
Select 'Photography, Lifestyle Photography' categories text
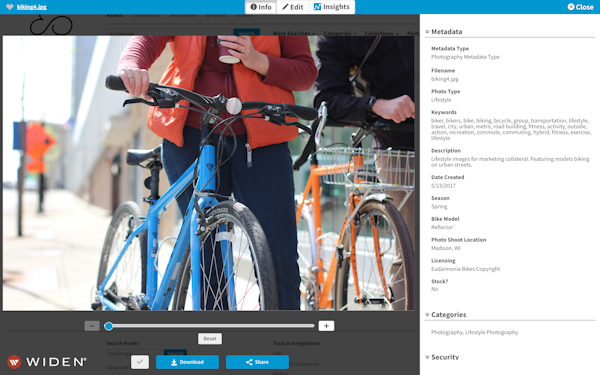474,332
